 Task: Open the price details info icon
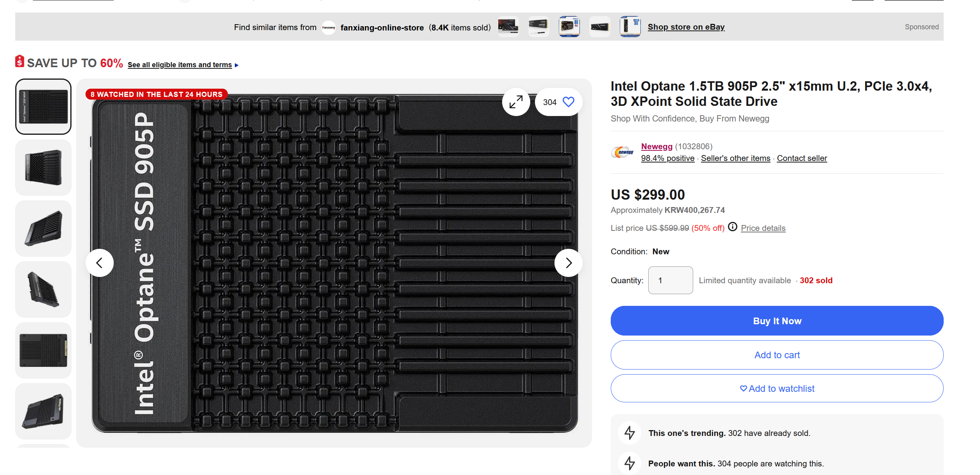[733, 227]
